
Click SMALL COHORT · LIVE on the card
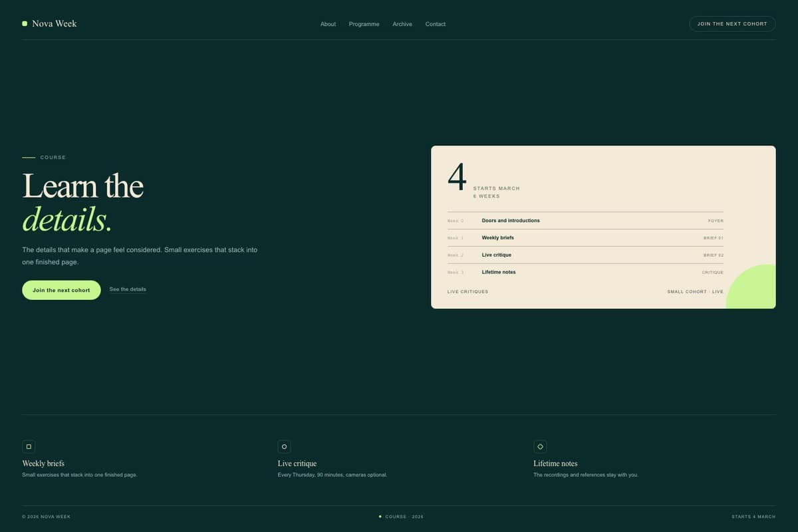coord(695,292)
